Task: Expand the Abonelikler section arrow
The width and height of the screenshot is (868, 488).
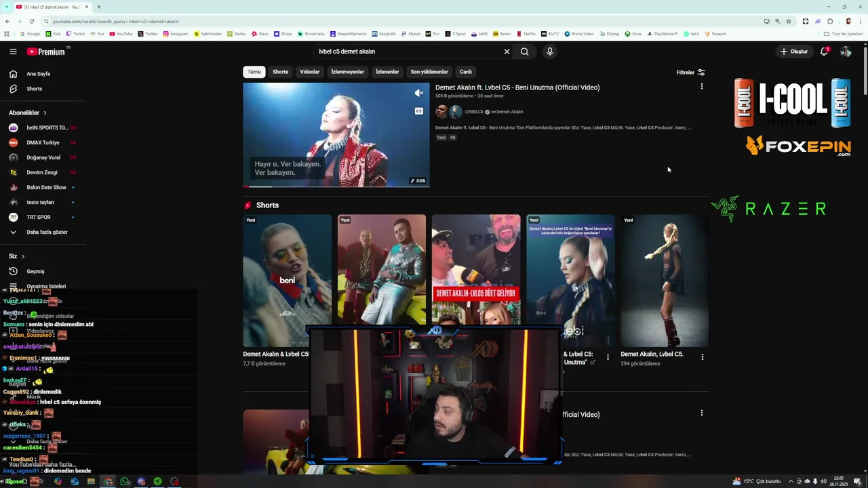Action: click(x=45, y=113)
